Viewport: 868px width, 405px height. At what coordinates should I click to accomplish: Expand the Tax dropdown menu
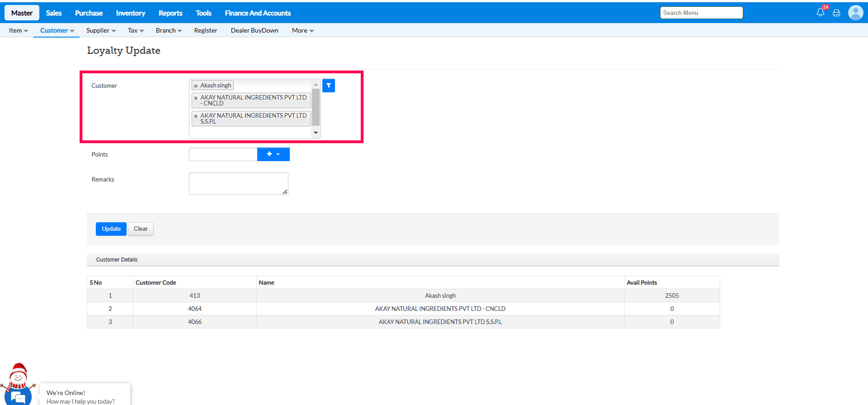[136, 30]
